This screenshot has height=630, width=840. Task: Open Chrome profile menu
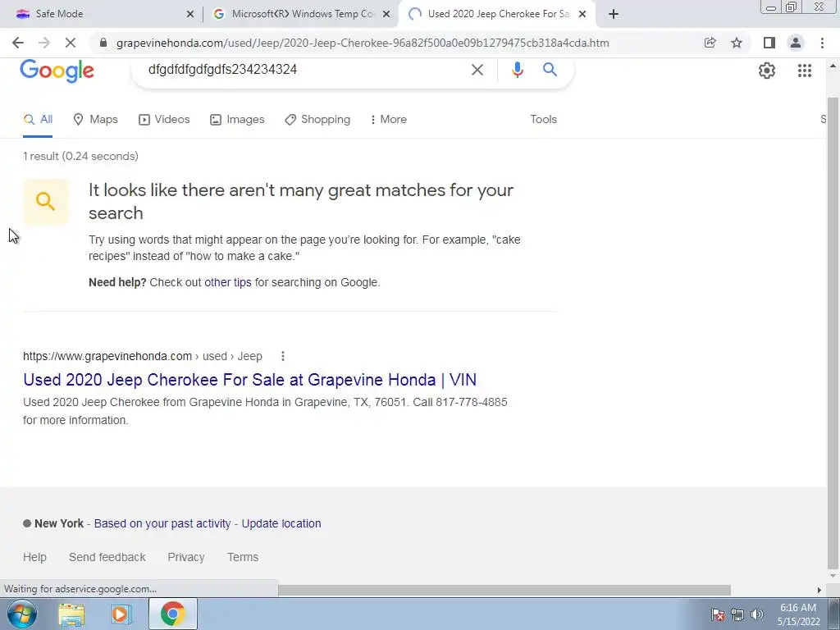[796, 43]
